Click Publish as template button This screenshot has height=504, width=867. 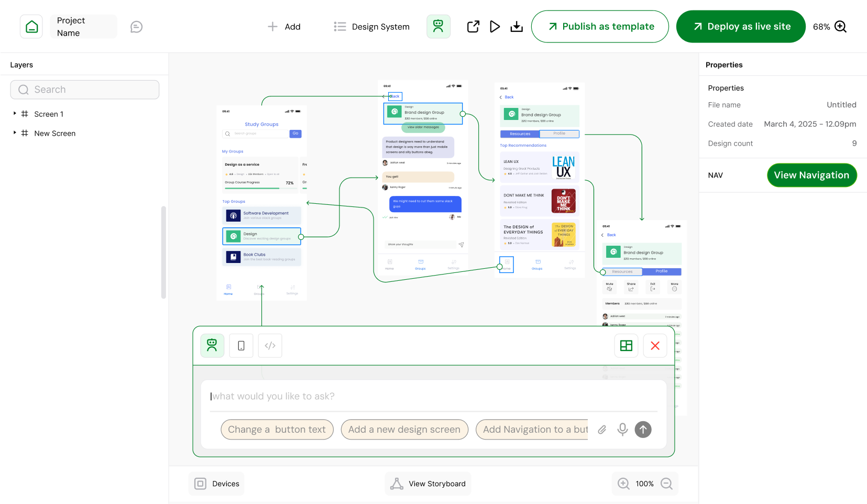600,27
